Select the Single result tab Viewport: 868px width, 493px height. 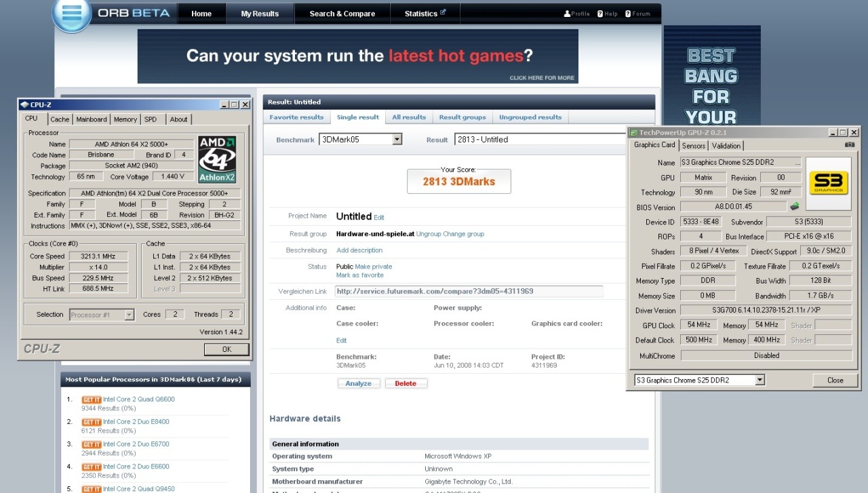pos(358,117)
